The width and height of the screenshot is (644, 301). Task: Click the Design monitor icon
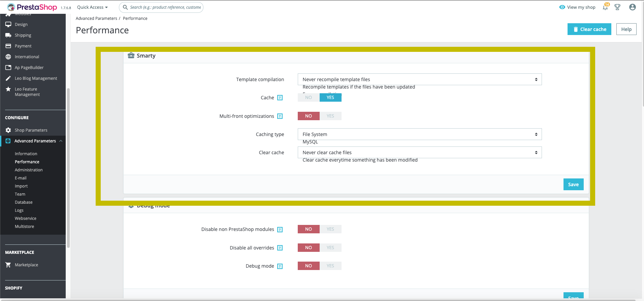(8, 24)
